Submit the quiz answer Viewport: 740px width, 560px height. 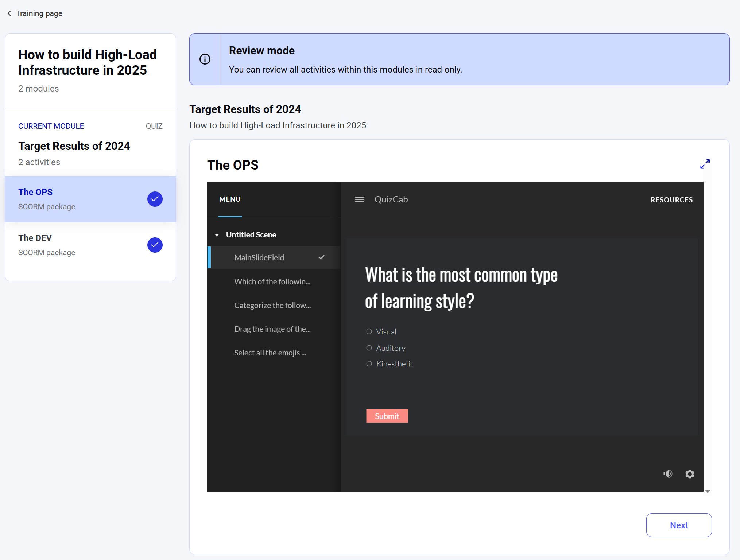point(387,416)
